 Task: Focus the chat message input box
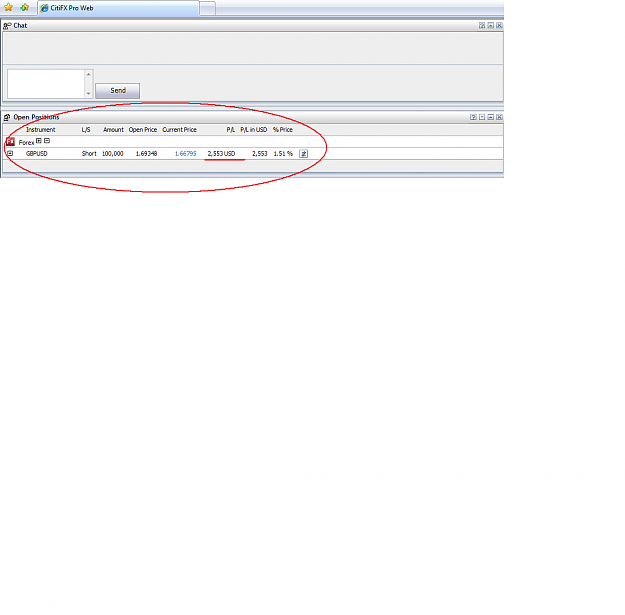point(46,84)
